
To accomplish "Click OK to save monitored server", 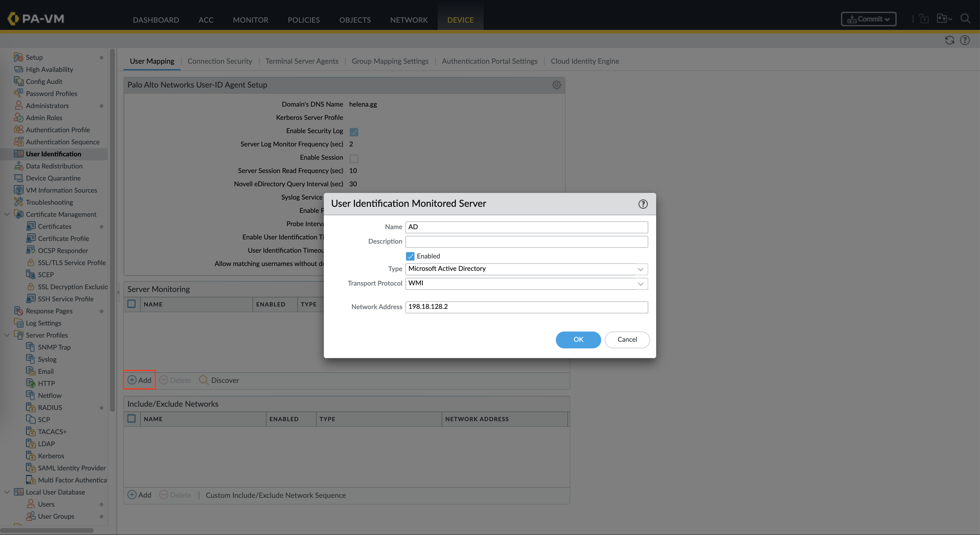I will click(578, 339).
